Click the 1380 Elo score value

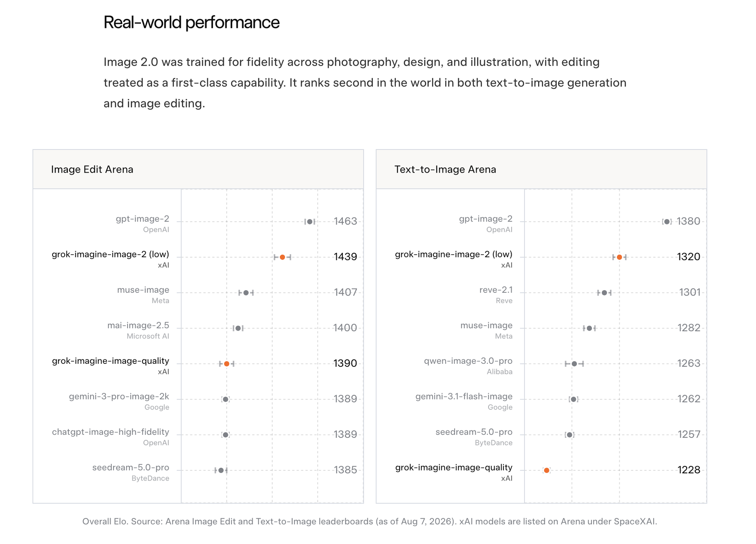point(688,221)
